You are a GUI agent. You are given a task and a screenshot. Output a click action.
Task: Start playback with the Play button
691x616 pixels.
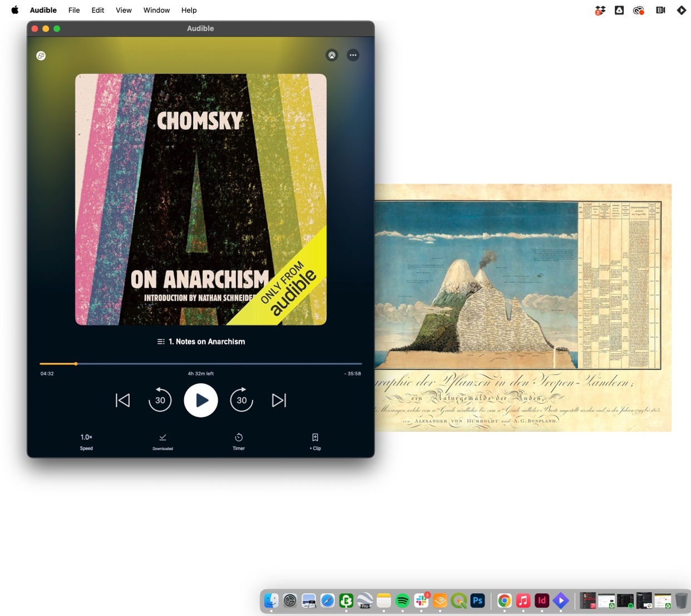pos(201,400)
